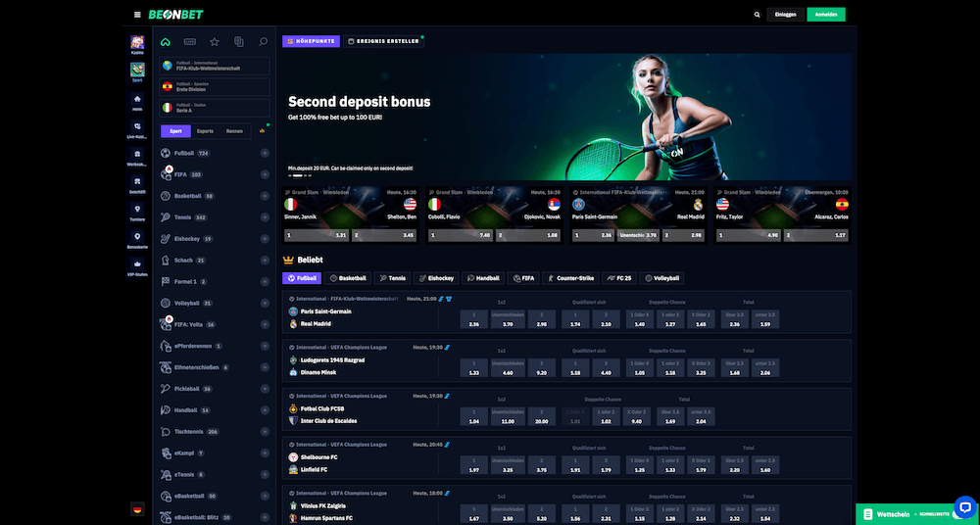Click the green Anmelden button
Viewport: 980px width, 525px height.
[825, 15]
